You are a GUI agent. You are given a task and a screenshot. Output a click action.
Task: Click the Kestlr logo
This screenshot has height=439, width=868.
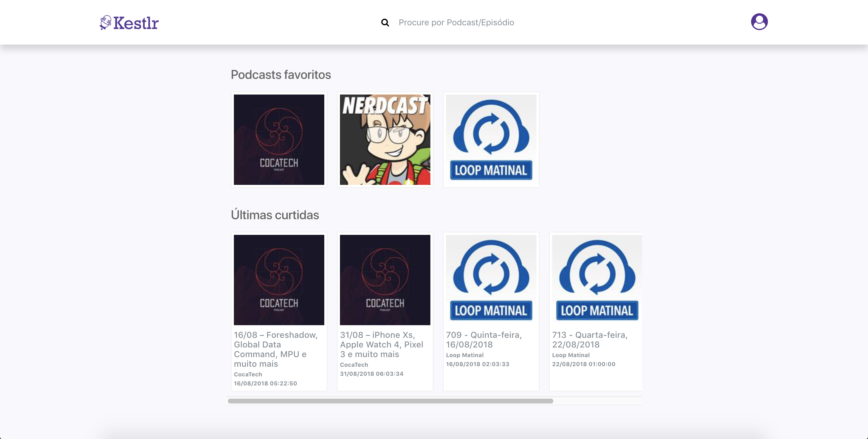129,23
